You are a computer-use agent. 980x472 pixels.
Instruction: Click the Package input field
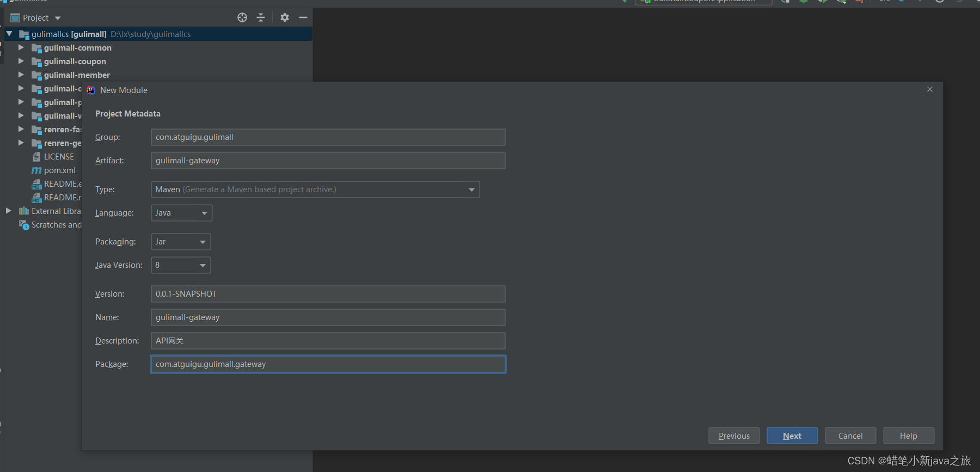coord(328,364)
